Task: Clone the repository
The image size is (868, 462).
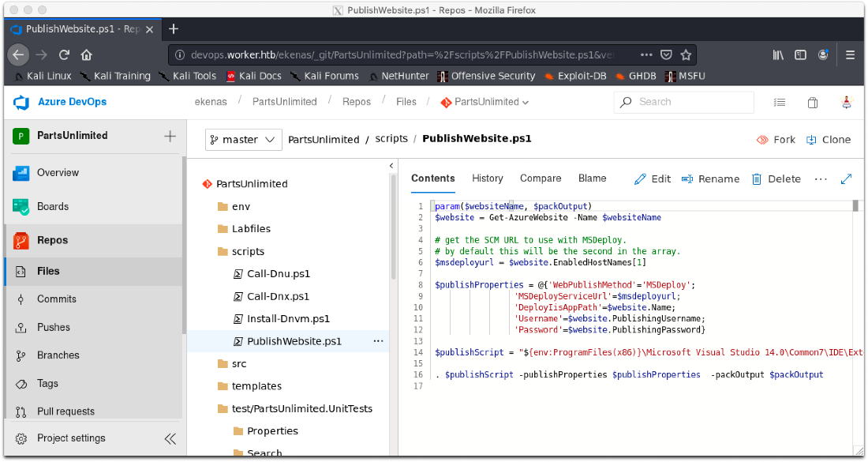Action: pos(828,140)
